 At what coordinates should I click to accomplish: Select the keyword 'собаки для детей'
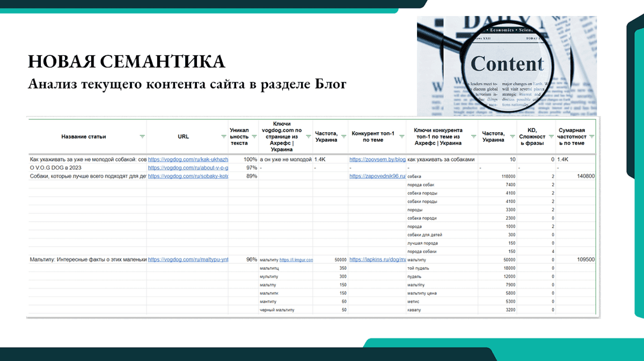425,235
